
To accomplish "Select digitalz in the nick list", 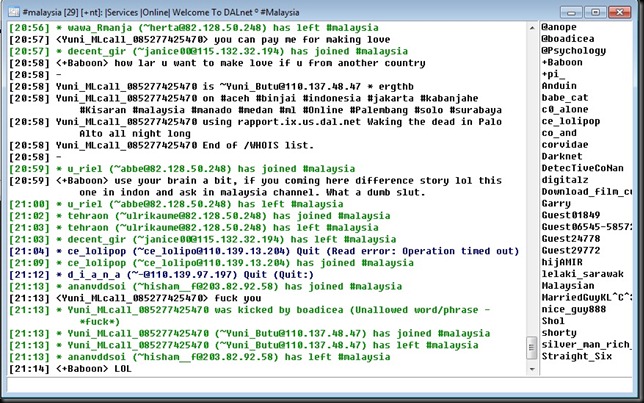I will [x=565, y=180].
